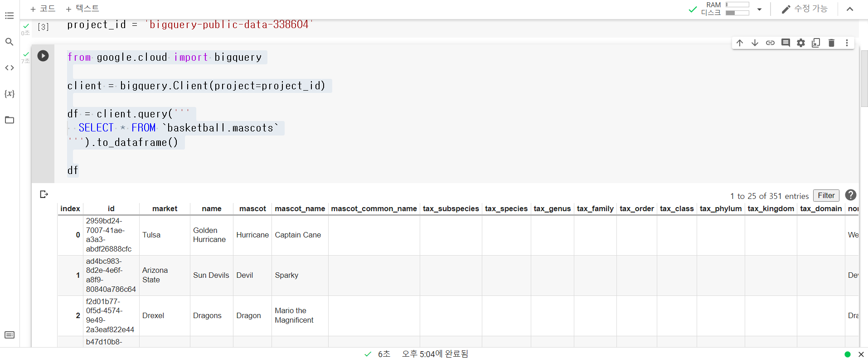The height and width of the screenshot is (358, 868).
Task: Add a text cell with 텍스트 button
Action: [82, 9]
